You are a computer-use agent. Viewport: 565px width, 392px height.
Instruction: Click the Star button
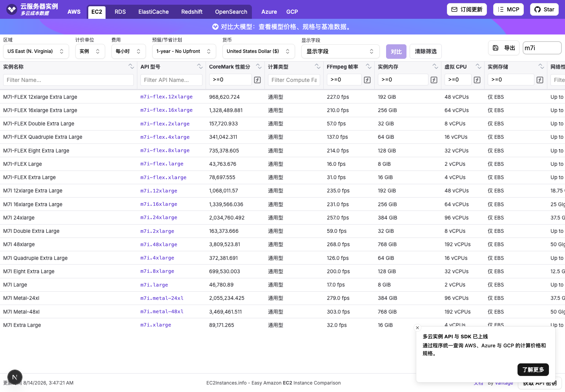[544, 9]
